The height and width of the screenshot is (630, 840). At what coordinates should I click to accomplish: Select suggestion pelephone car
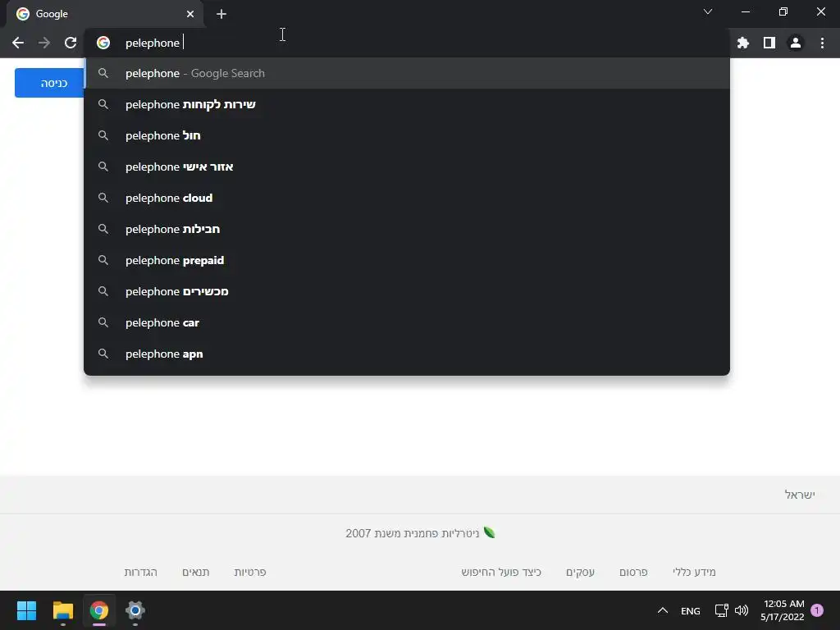[407, 322]
